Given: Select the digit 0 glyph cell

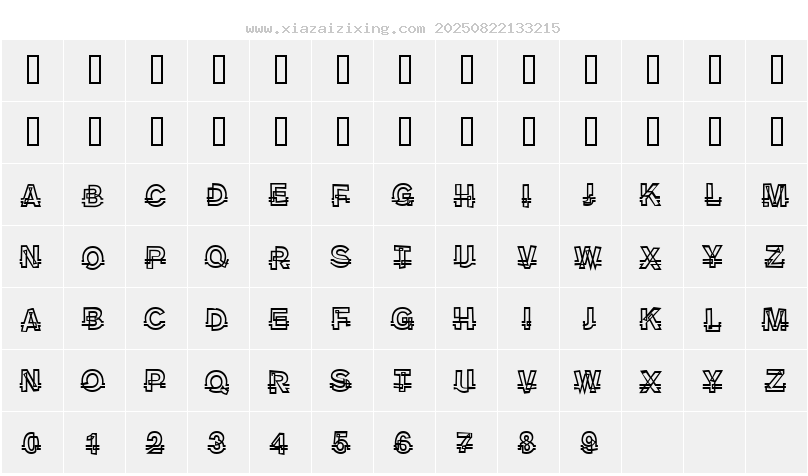Looking at the screenshot, I should click(32, 443).
